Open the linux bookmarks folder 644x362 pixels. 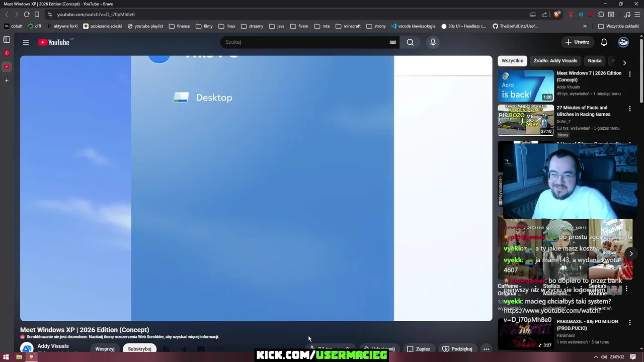pyautogui.click(x=227, y=26)
